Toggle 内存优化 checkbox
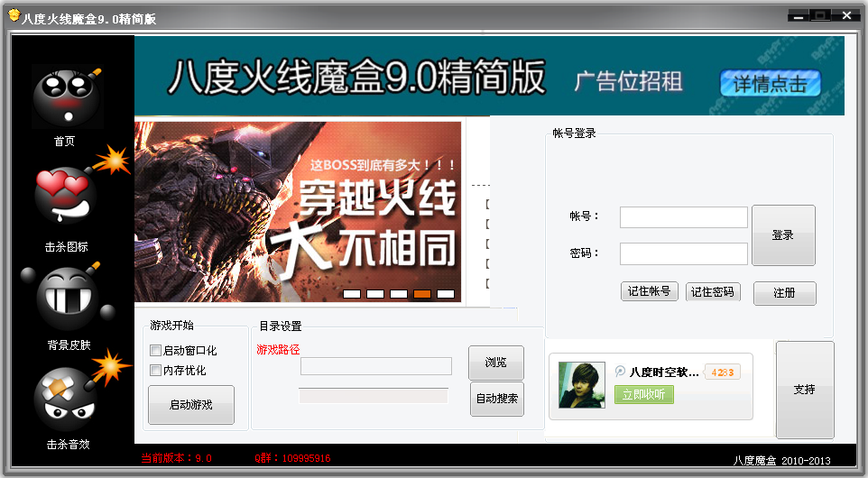Screen dimensions: 868x478 pyautogui.click(x=155, y=370)
